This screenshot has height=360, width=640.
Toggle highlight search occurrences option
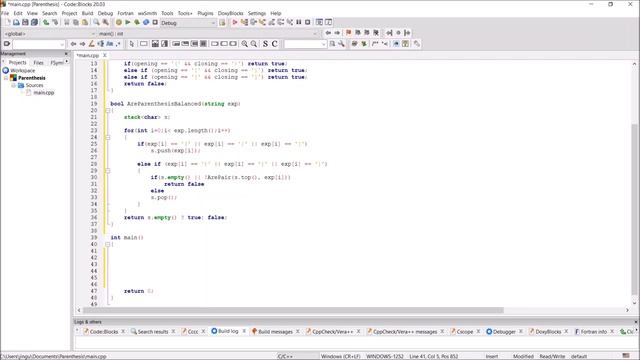point(91,44)
